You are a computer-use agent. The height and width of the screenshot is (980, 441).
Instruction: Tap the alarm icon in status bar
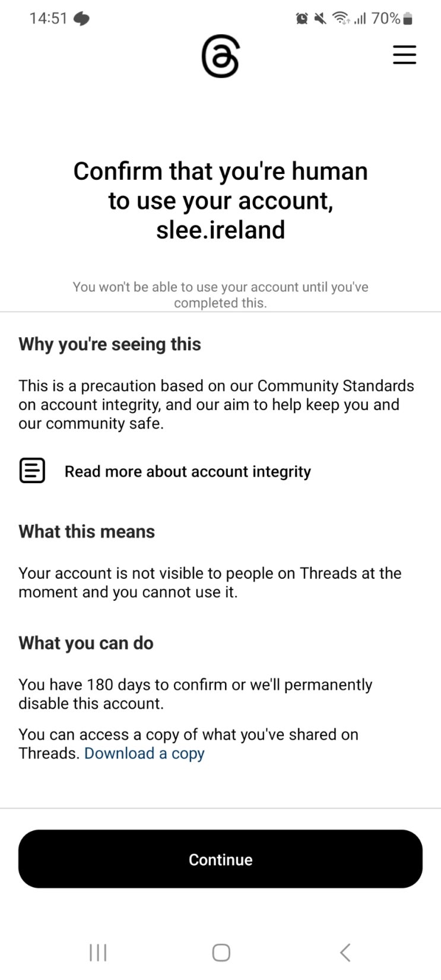coord(302,19)
